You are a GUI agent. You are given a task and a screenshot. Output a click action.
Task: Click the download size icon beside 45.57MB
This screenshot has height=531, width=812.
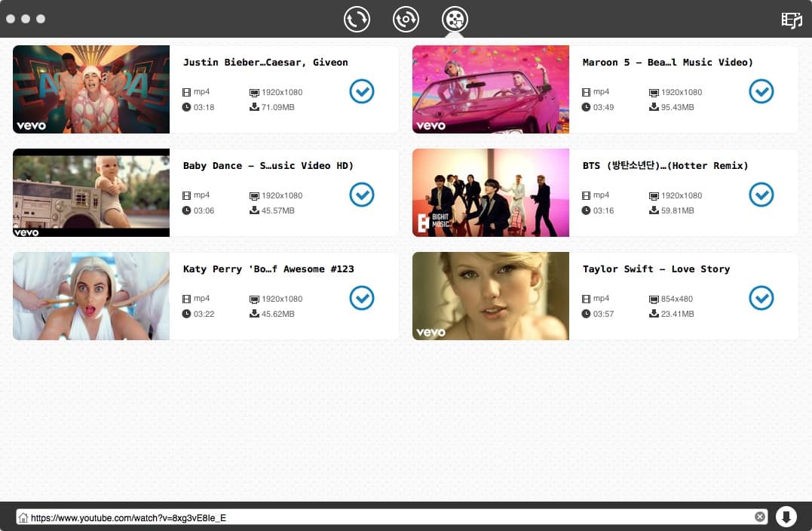(254, 210)
